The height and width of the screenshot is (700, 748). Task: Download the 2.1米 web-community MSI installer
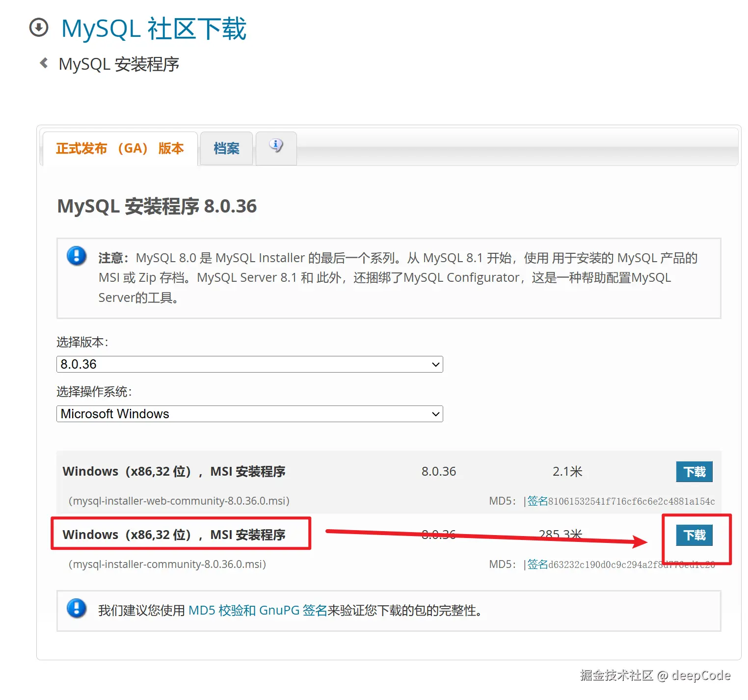pos(694,472)
